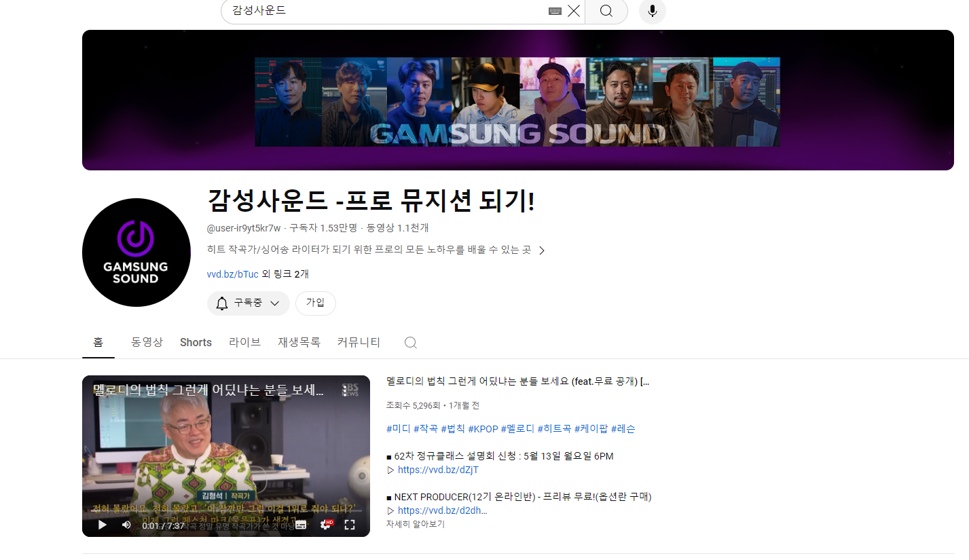This screenshot has width=969, height=560.
Task: Expand the channel description chevron
Action: point(542,250)
